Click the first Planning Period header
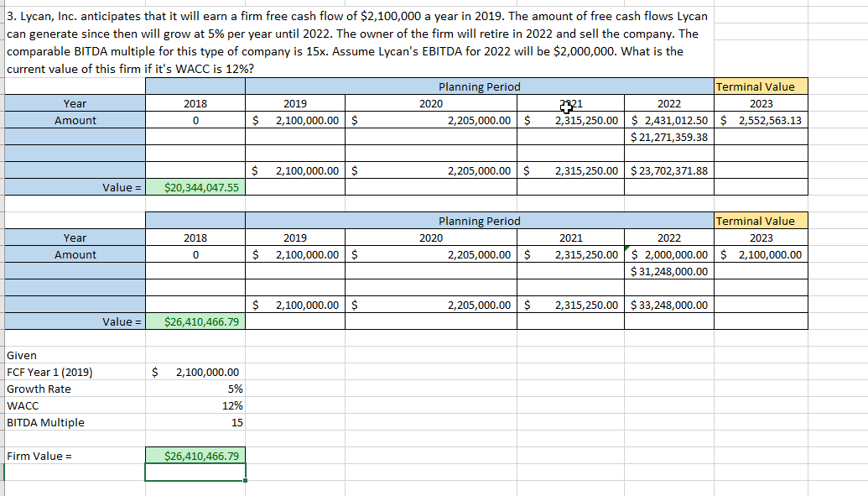The image size is (868, 496). (478, 86)
